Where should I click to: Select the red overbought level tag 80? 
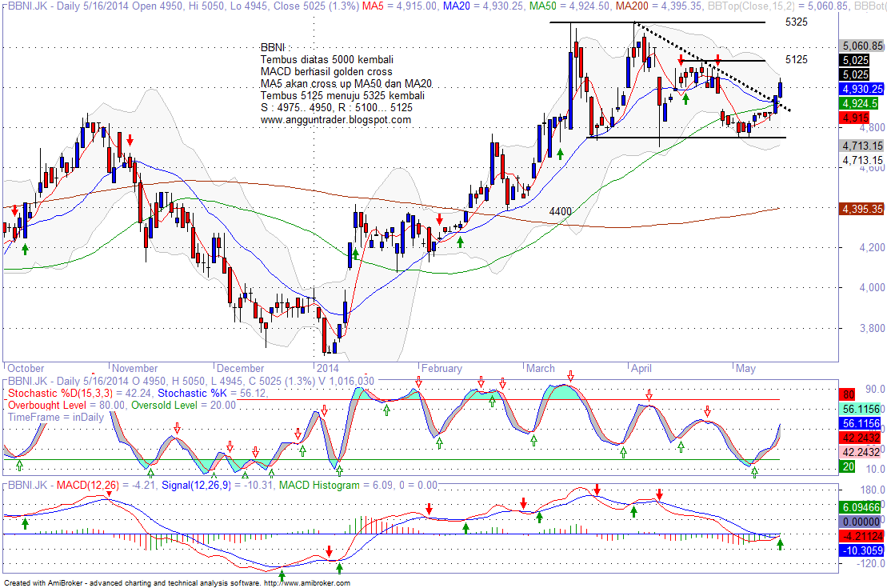point(848,394)
